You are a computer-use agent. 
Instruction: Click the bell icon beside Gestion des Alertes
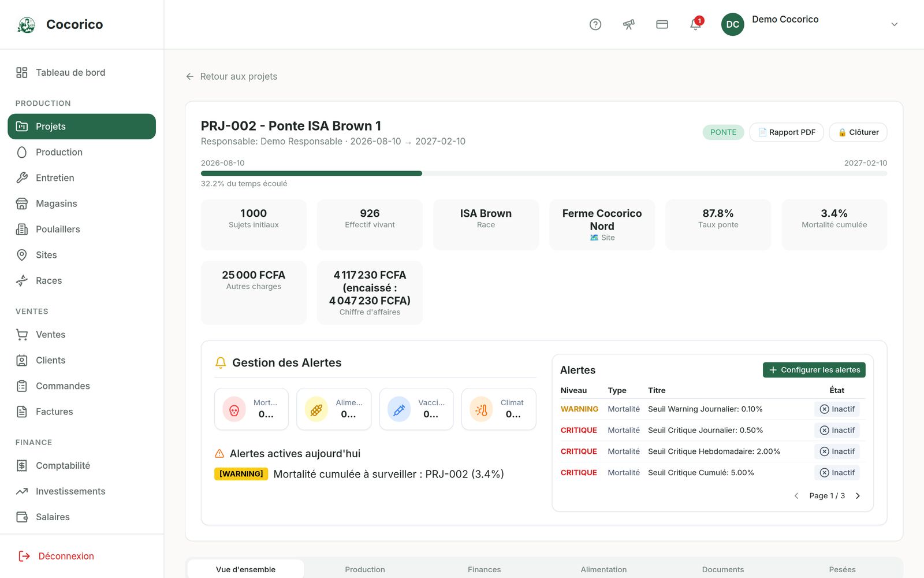[x=221, y=362]
